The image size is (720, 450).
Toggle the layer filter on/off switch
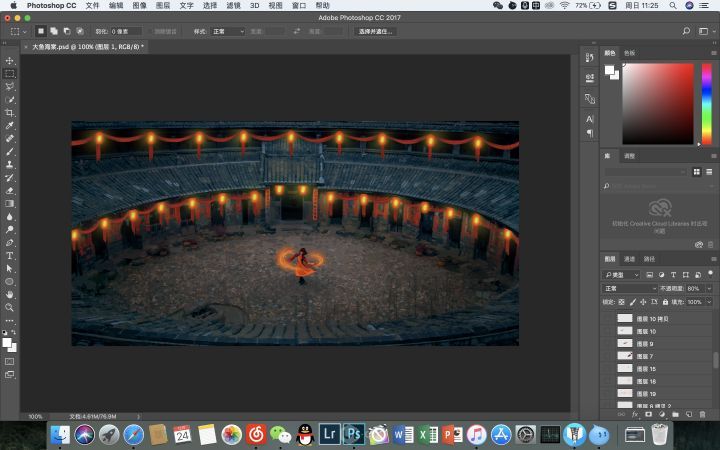711,274
